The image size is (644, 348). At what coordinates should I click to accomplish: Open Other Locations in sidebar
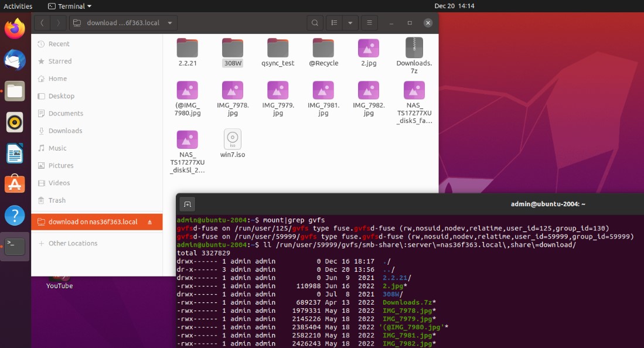coord(73,243)
